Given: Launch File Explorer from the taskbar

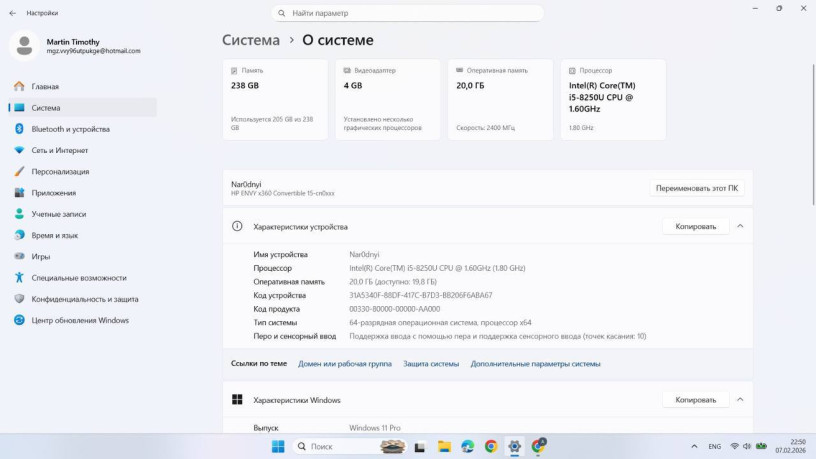Looking at the screenshot, I should click(x=444, y=446).
